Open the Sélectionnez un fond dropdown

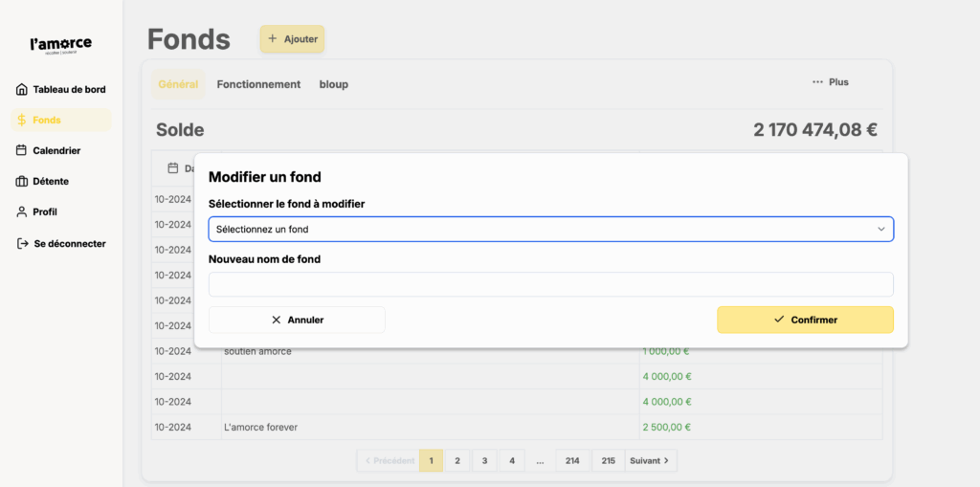point(550,230)
